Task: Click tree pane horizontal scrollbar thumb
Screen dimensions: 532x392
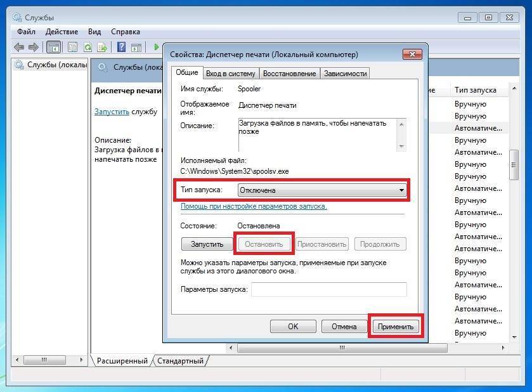Action: 44,360
